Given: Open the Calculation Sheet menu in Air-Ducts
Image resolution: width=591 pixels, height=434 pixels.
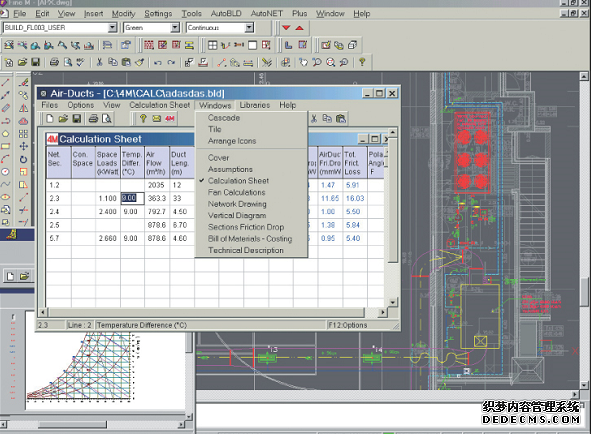Looking at the screenshot, I should (160, 105).
